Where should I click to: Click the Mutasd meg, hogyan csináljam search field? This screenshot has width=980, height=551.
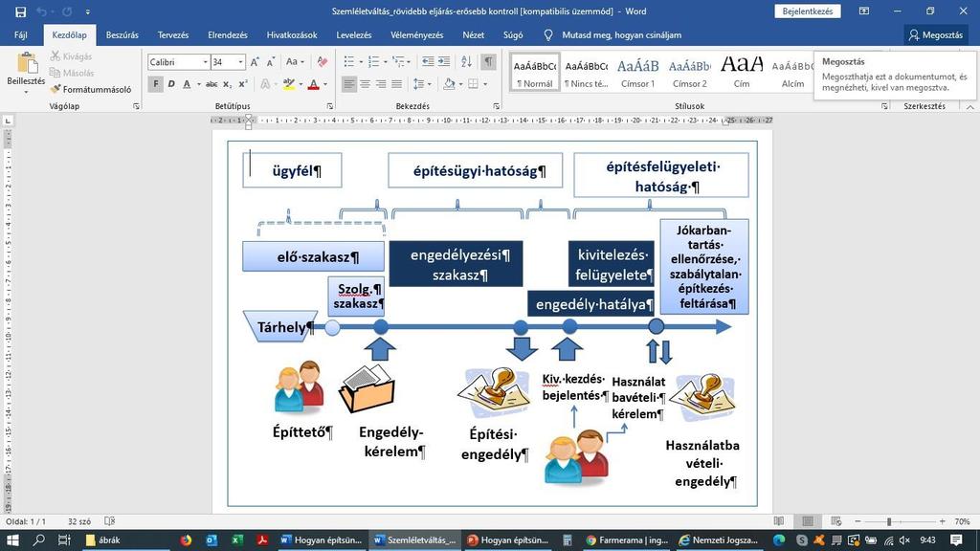[x=621, y=35]
